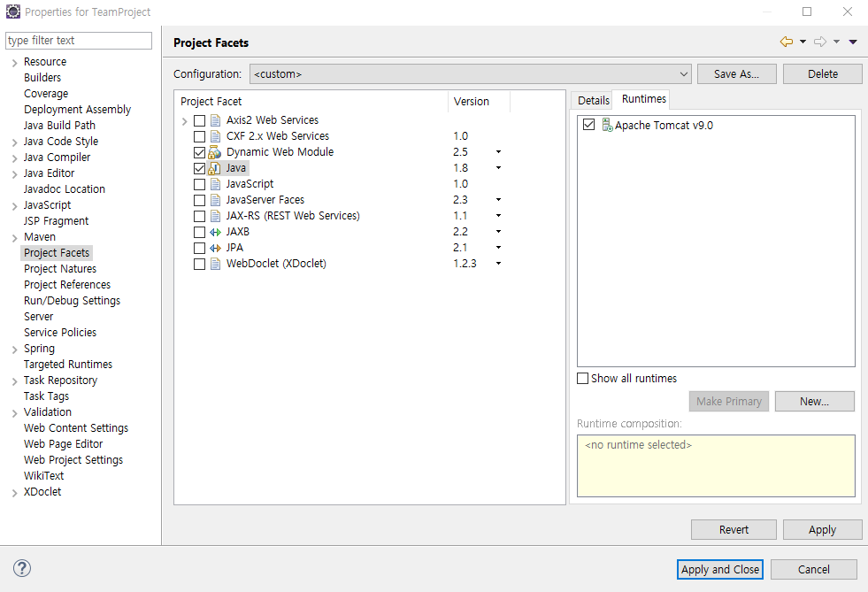
Task: Click the WebDoclet facet icon
Action: point(215,265)
